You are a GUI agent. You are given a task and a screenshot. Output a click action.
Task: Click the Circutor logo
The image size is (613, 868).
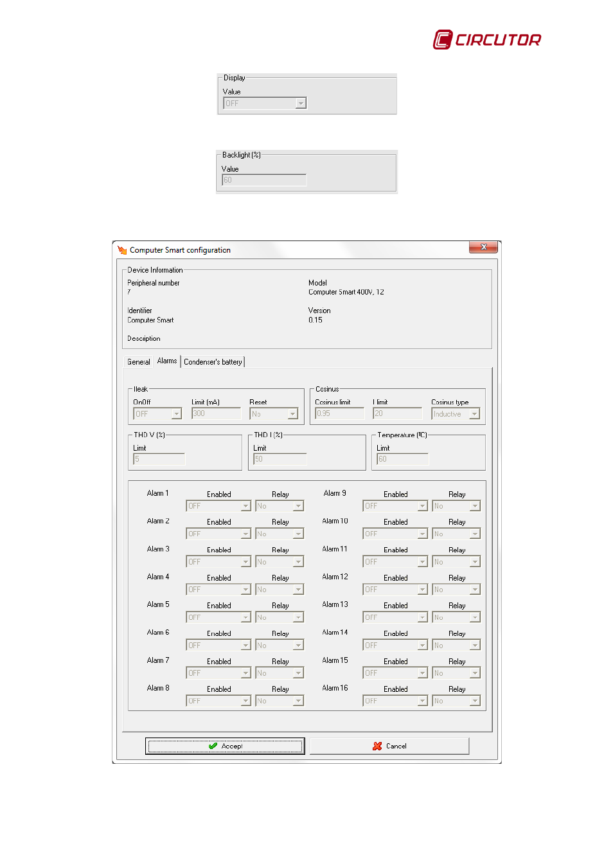[x=487, y=39]
